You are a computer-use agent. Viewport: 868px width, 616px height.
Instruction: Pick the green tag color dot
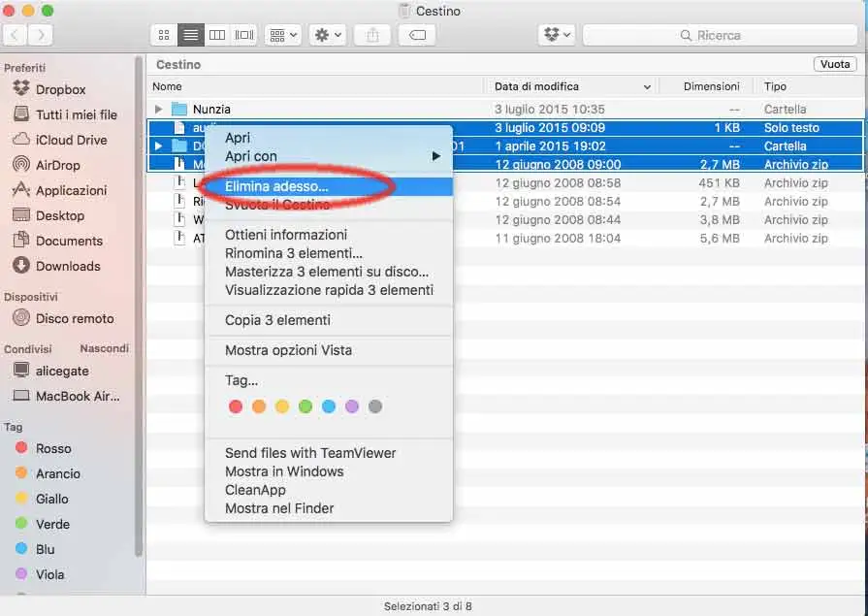[305, 406]
